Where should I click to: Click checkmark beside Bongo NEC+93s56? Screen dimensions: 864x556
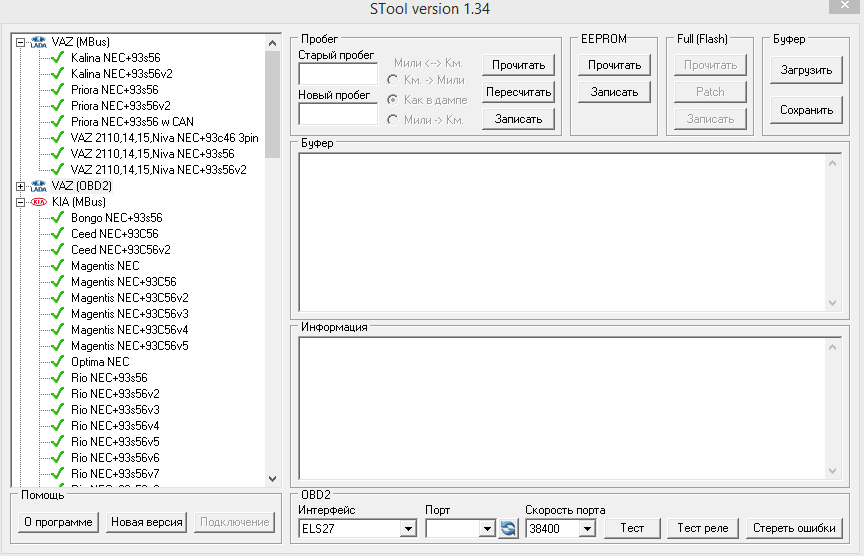(x=57, y=218)
